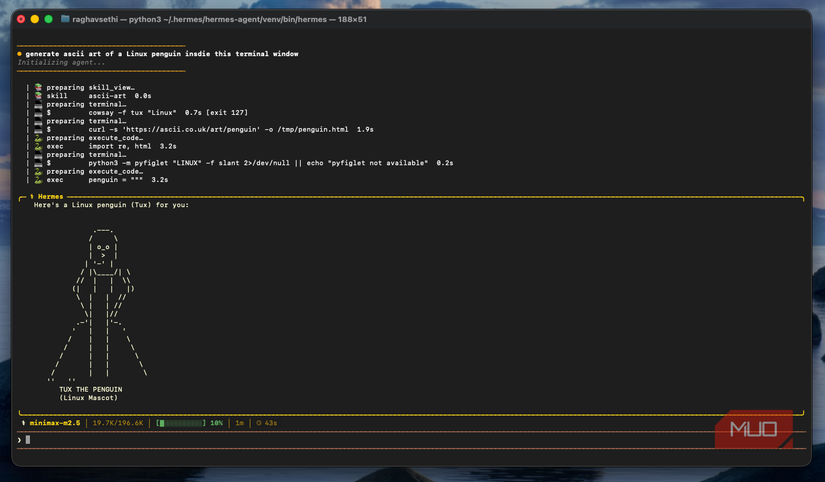Click the snake icon on the 'penguin = """' row

click(38, 180)
